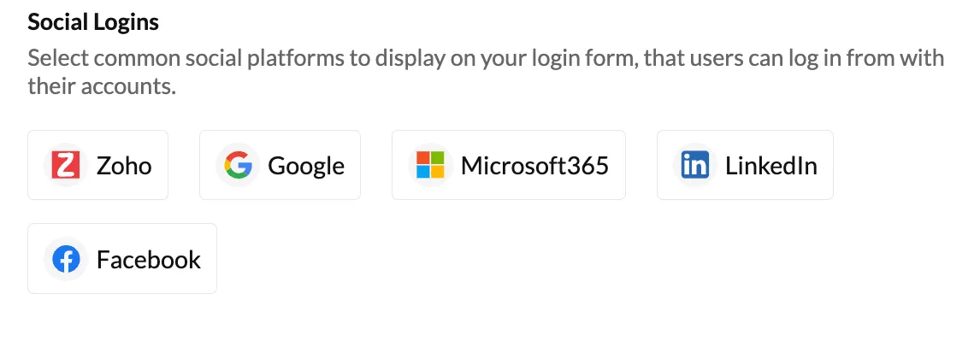The image size is (980, 347).
Task: Click the blue LinkedIn logo icon
Action: pos(695,166)
